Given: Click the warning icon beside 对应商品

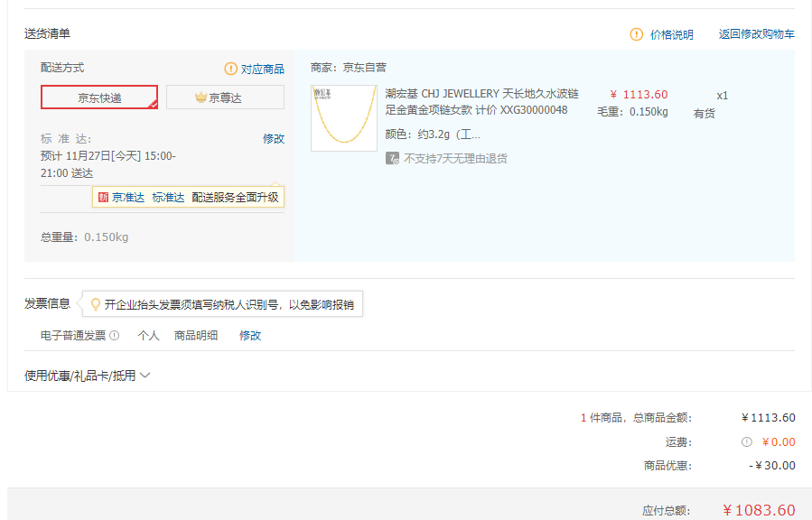Looking at the screenshot, I should [x=230, y=69].
